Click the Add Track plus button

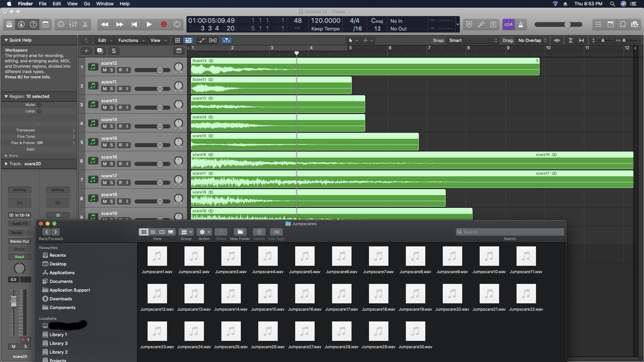pos(86,51)
